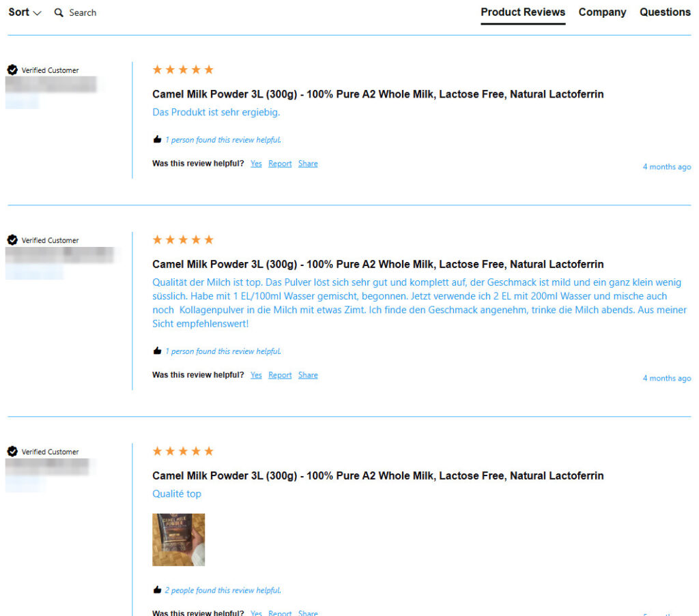699x616 pixels.
Task: Report the 'Das Produkt ist sehr ergiebig' review
Action: tap(280, 164)
